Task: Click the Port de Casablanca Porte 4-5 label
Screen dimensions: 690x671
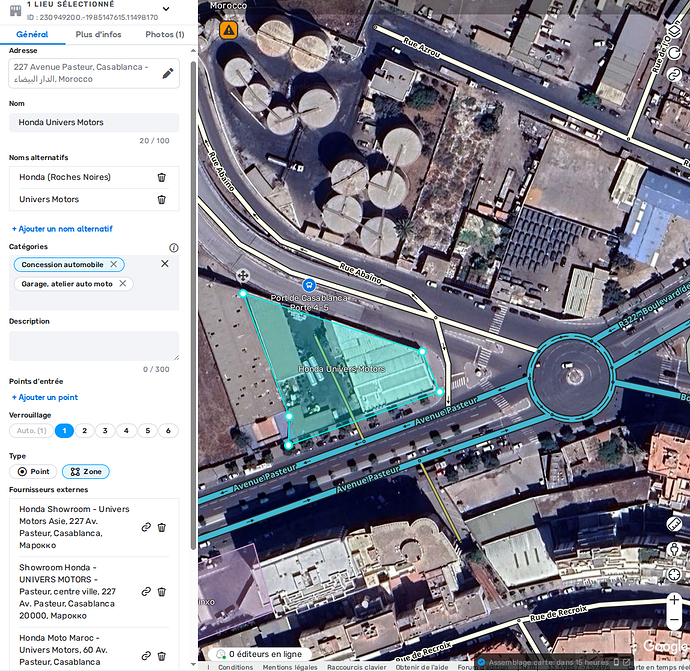Action: pyautogui.click(x=308, y=302)
